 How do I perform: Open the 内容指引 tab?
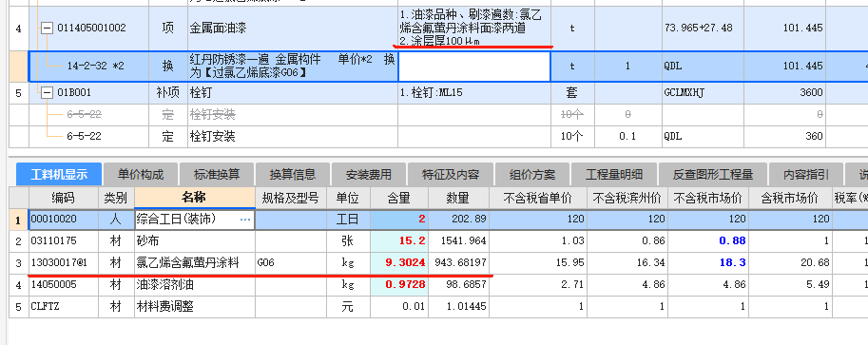(806, 175)
